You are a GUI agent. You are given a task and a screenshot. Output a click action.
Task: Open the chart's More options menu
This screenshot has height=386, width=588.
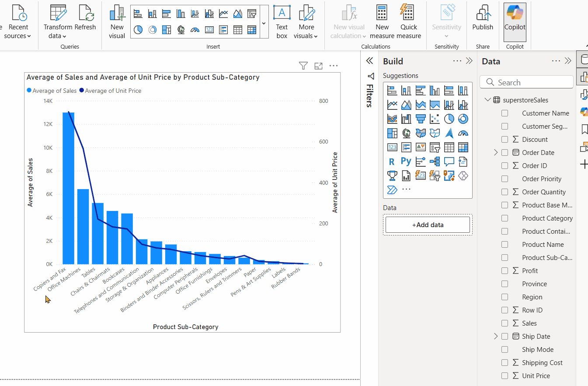(x=334, y=65)
